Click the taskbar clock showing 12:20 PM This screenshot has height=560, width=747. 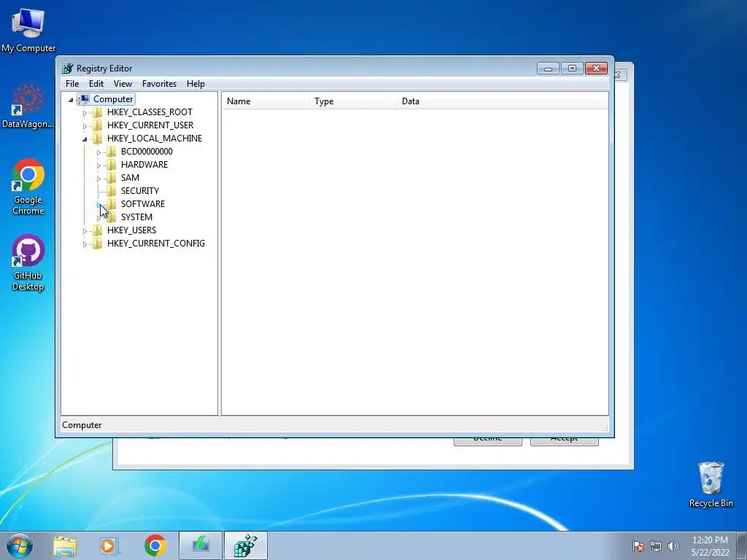pyautogui.click(x=710, y=546)
